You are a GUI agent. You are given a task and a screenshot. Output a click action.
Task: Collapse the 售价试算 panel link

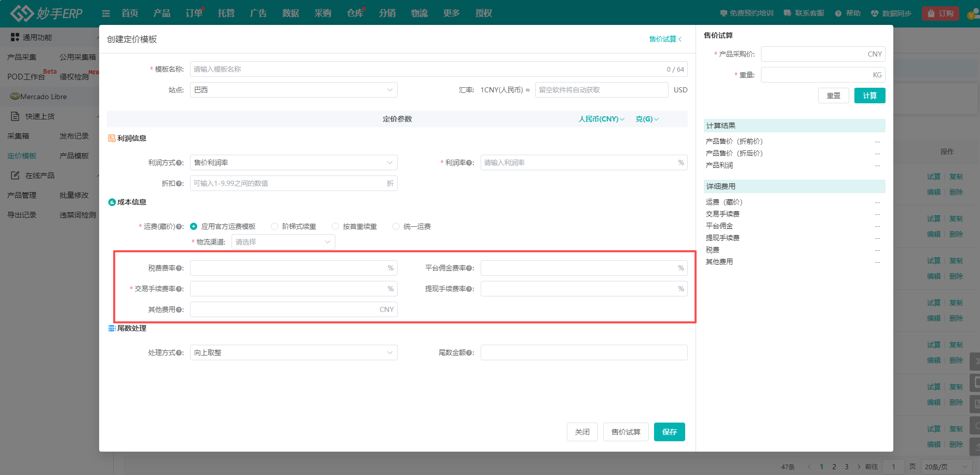[665, 39]
